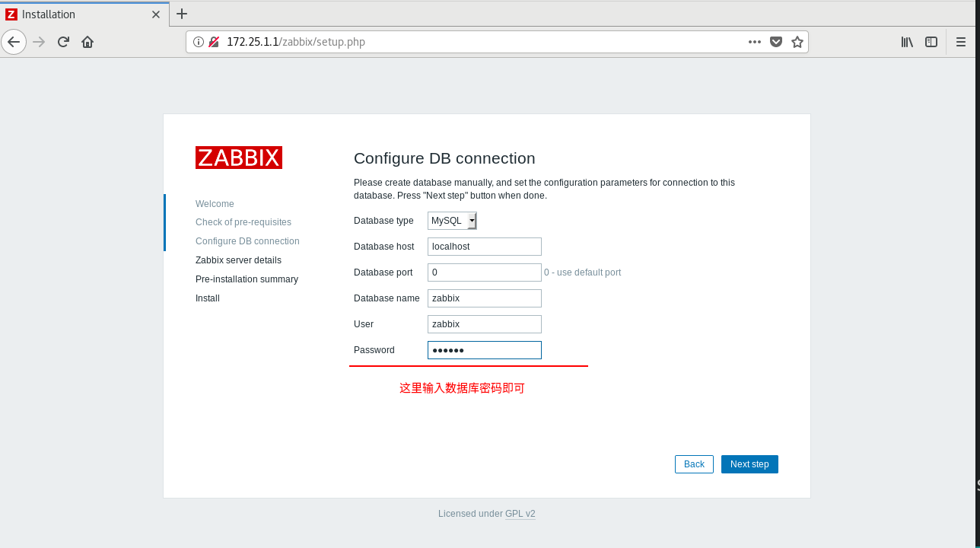Click the site information icon in address bar
Screen dimensions: 980x548
[x=199, y=42]
